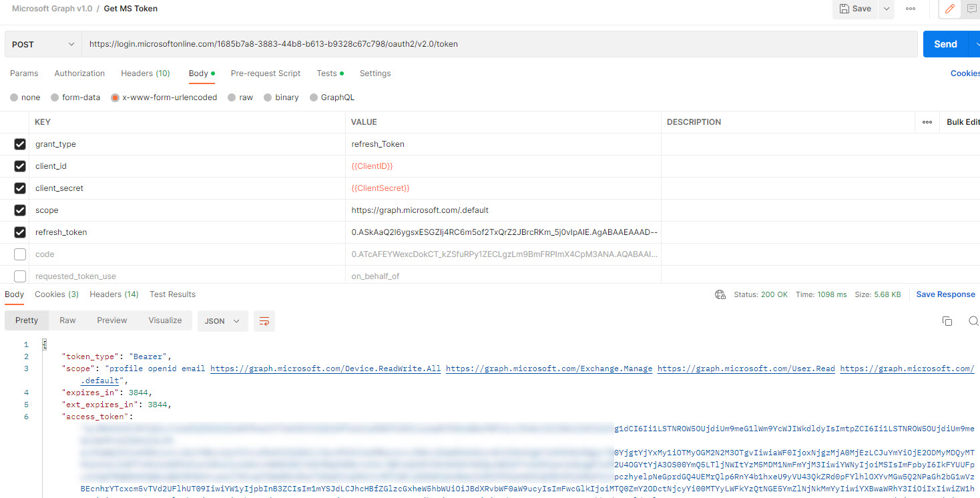Expand the Save options arrow
This screenshot has width=980, height=498.
click(886, 9)
